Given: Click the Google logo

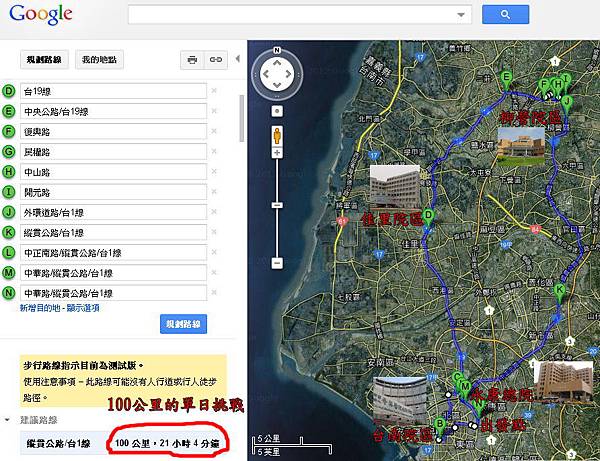Looking at the screenshot, I should (41, 14).
